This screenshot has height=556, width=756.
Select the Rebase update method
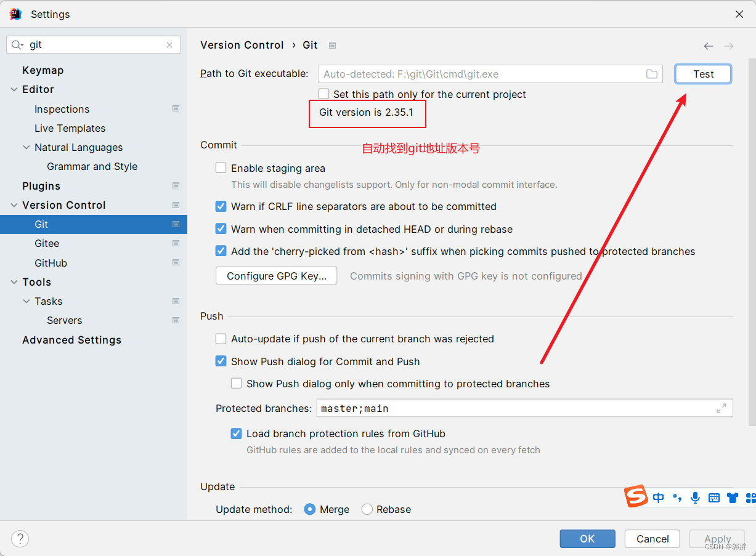click(367, 509)
